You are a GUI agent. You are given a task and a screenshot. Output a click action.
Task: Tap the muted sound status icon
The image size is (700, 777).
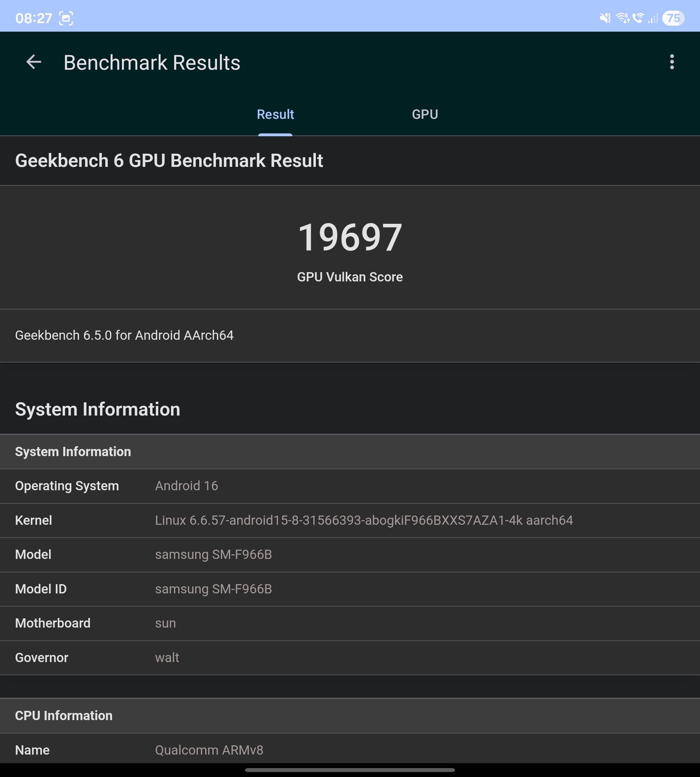[x=605, y=18]
